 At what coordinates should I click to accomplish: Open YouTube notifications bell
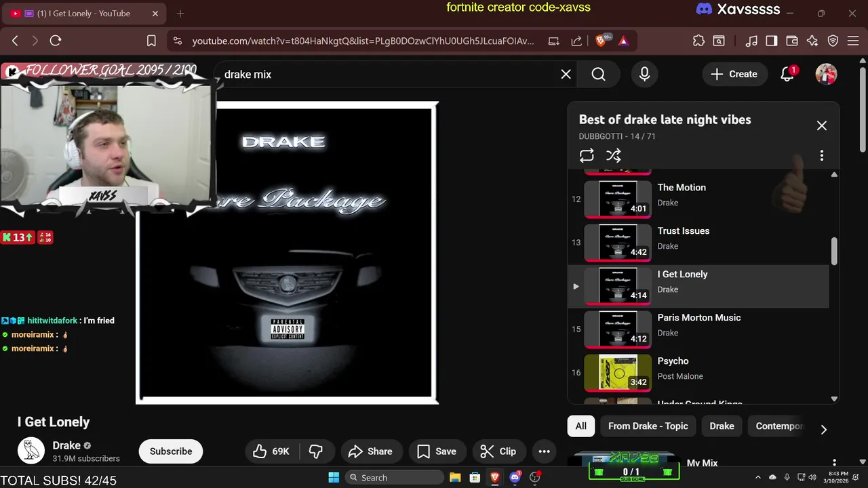[x=787, y=74]
